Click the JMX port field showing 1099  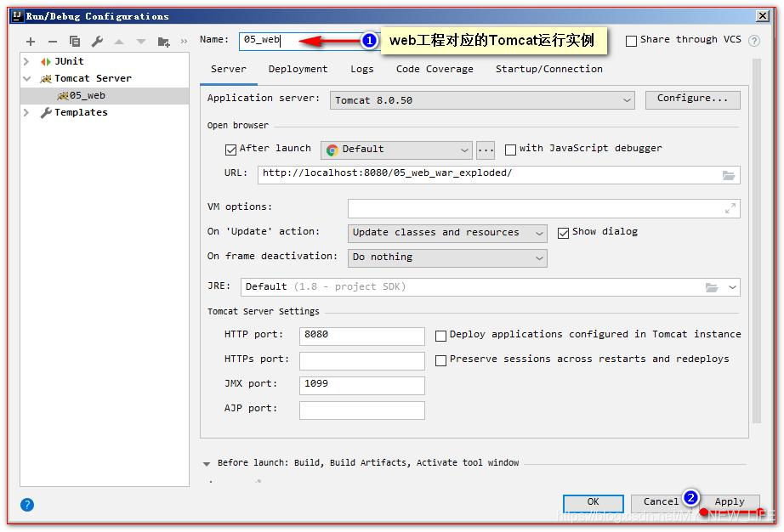click(362, 385)
